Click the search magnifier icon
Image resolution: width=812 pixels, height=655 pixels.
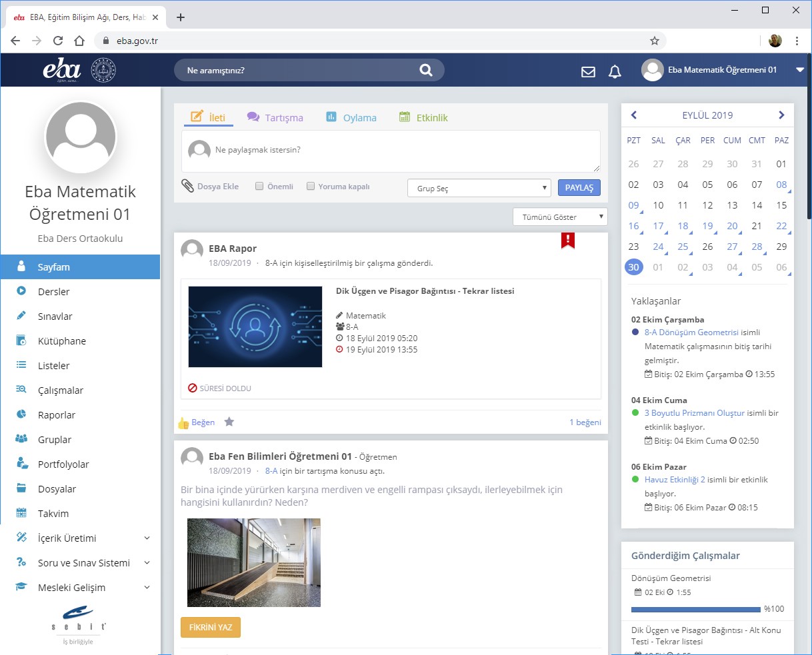[426, 70]
